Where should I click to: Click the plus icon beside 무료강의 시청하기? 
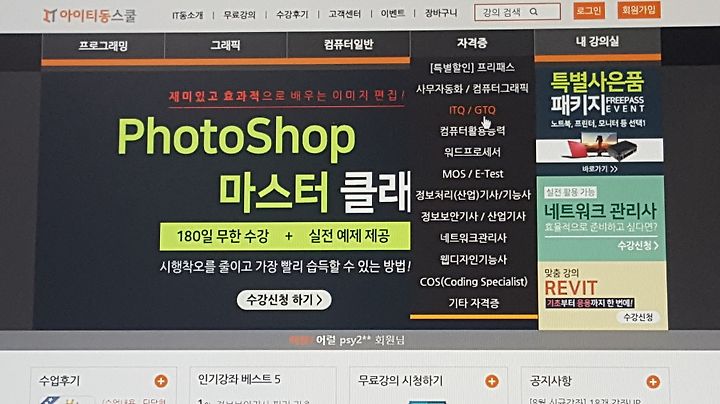pyautogui.click(x=491, y=381)
